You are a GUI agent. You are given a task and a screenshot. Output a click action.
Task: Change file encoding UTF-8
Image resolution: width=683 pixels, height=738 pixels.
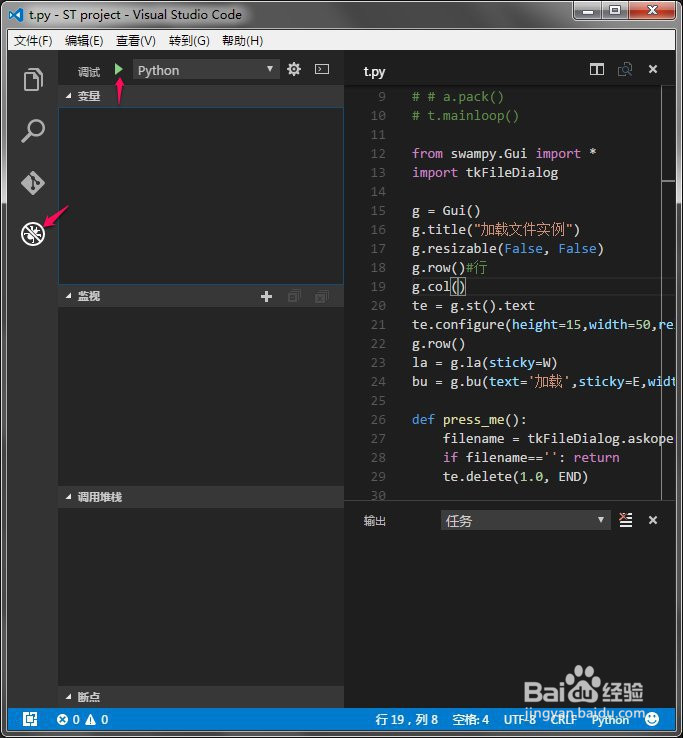click(x=520, y=720)
